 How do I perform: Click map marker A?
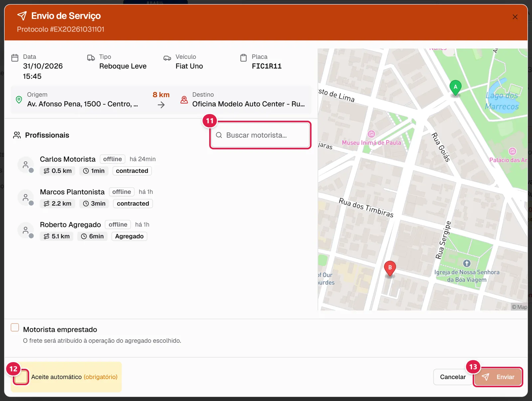pyautogui.click(x=456, y=87)
